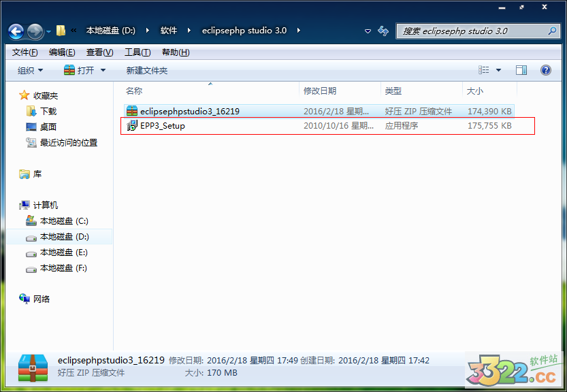Show hidden breadcrumb path chevrons
Screen dimensions: 567x392
(x=74, y=31)
